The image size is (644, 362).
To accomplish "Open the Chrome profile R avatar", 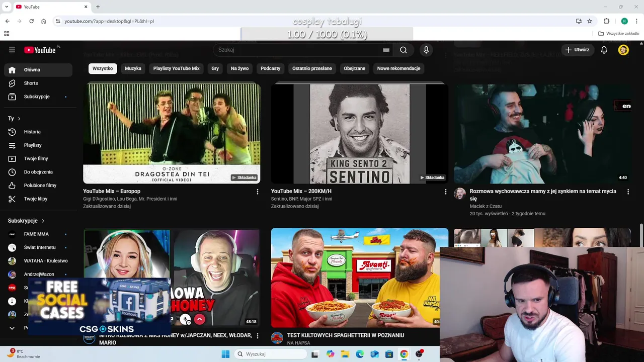I will [624, 21].
